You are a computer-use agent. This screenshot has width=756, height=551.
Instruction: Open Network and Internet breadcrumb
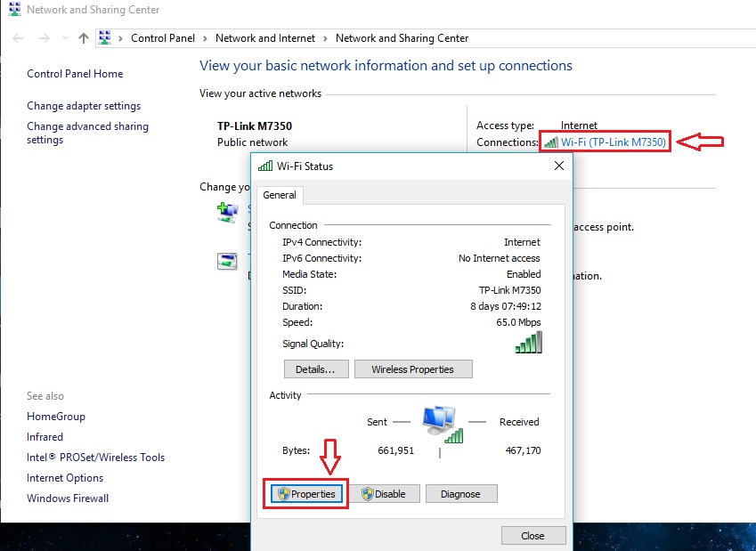264,38
